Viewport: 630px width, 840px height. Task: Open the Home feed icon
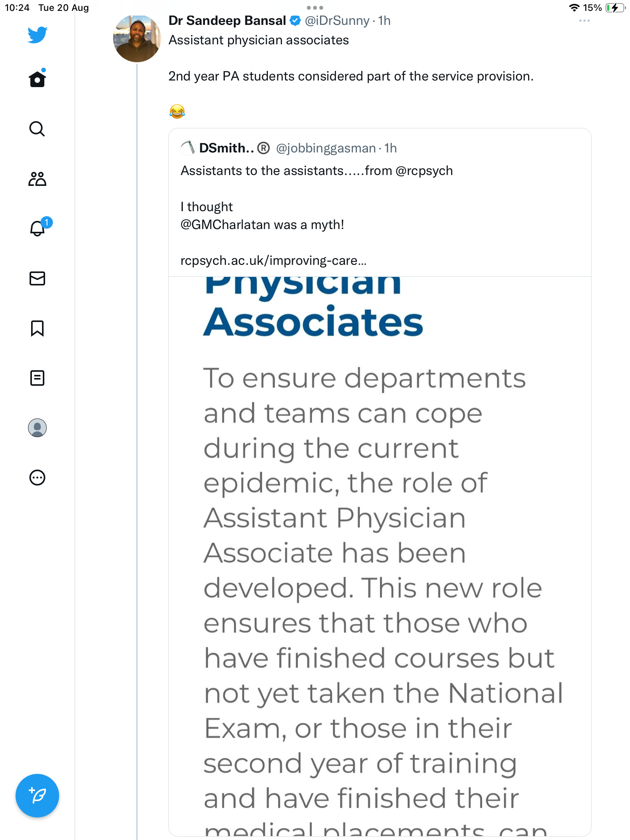[37, 79]
